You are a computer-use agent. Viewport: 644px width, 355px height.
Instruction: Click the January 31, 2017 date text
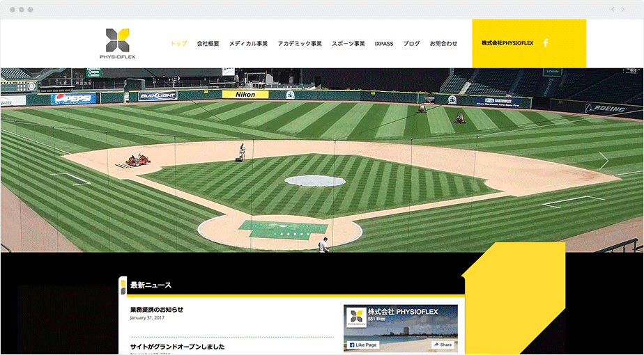click(148, 317)
